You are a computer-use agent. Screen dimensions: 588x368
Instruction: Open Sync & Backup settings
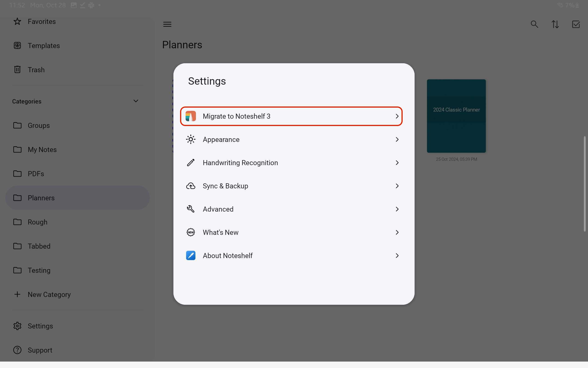(291, 186)
